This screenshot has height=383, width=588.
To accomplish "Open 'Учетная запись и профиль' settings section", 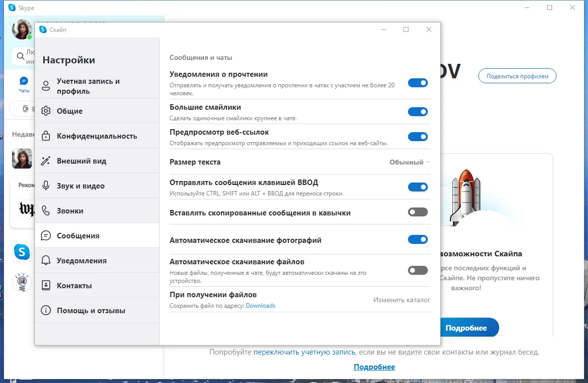I will (x=97, y=86).
